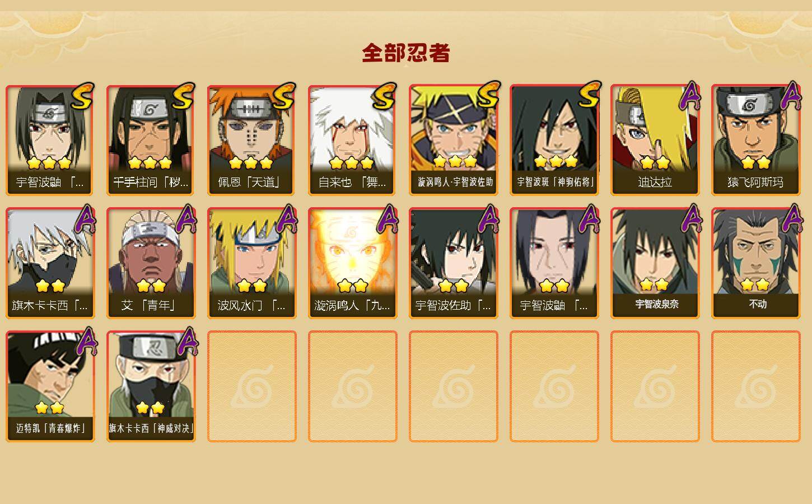Click the two stars on 漩涡鸣人「九… card
Screen dimensions: 812x504
pyautogui.click(x=352, y=286)
